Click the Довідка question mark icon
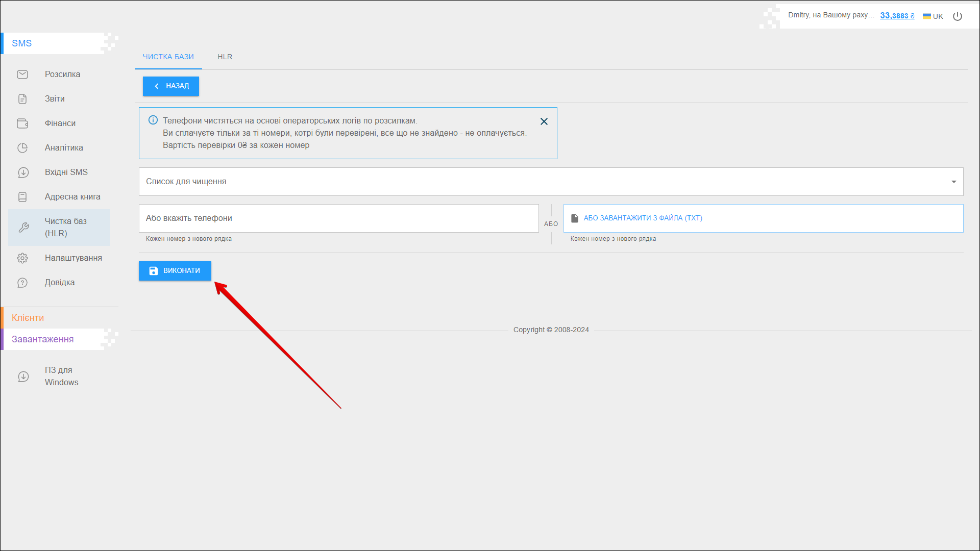The width and height of the screenshot is (980, 551). [22, 283]
